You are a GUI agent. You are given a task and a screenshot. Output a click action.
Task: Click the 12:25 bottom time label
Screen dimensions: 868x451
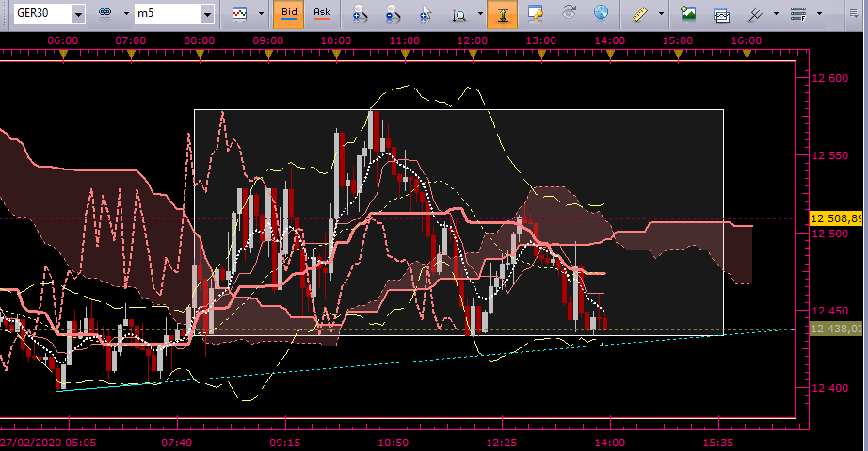(502, 443)
